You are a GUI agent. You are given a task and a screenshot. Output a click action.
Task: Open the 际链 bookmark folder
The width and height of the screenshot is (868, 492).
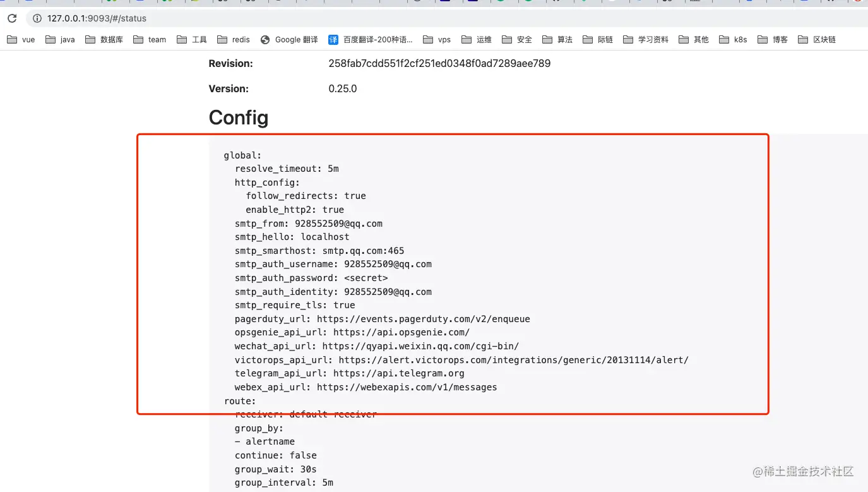tap(598, 39)
